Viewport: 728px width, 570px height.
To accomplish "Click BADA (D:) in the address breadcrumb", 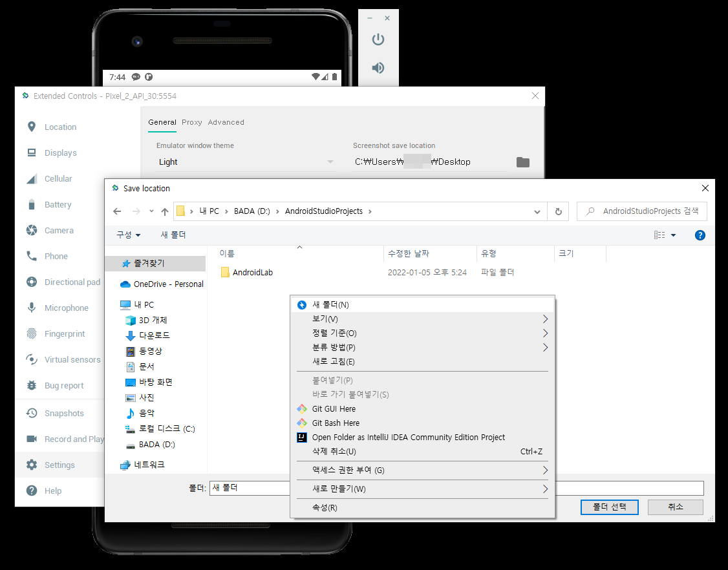I will click(x=252, y=211).
